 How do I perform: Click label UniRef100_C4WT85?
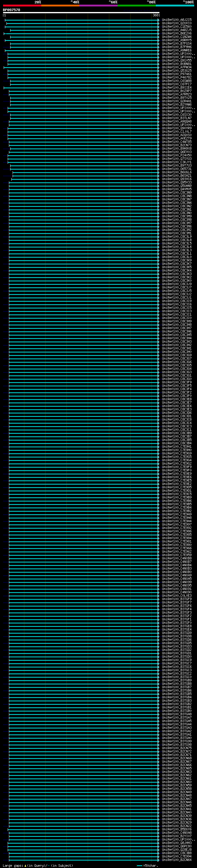pos(177,142)
